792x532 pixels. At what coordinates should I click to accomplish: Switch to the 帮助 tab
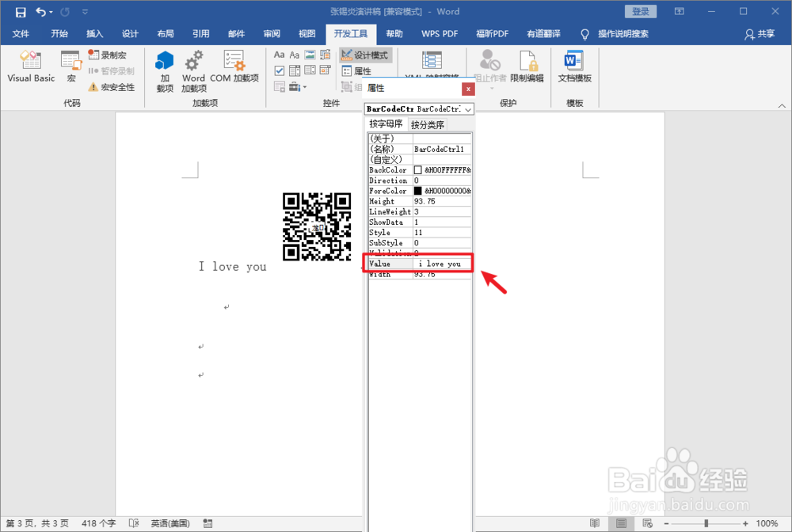pyautogui.click(x=394, y=34)
